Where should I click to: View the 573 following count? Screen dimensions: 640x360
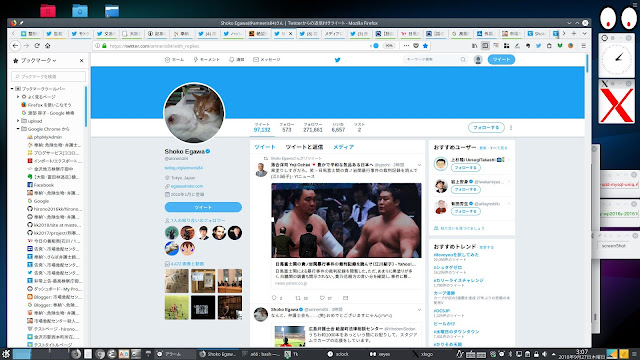coord(287,127)
